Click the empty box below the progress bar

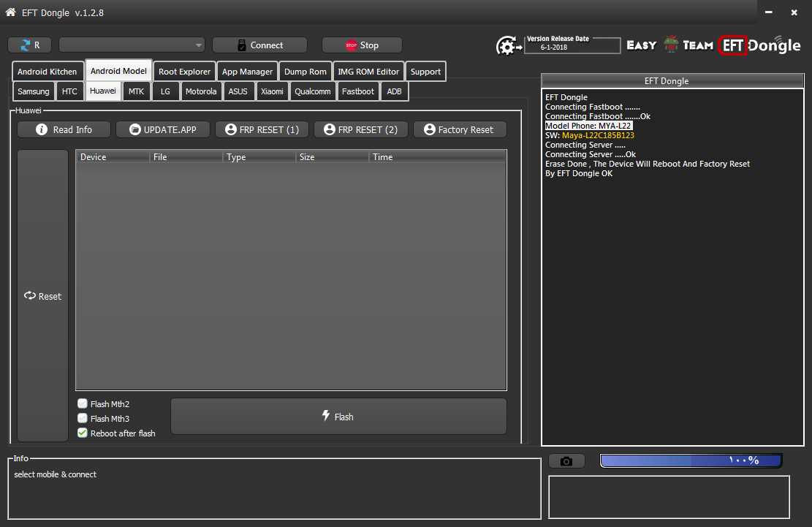tap(669, 497)
